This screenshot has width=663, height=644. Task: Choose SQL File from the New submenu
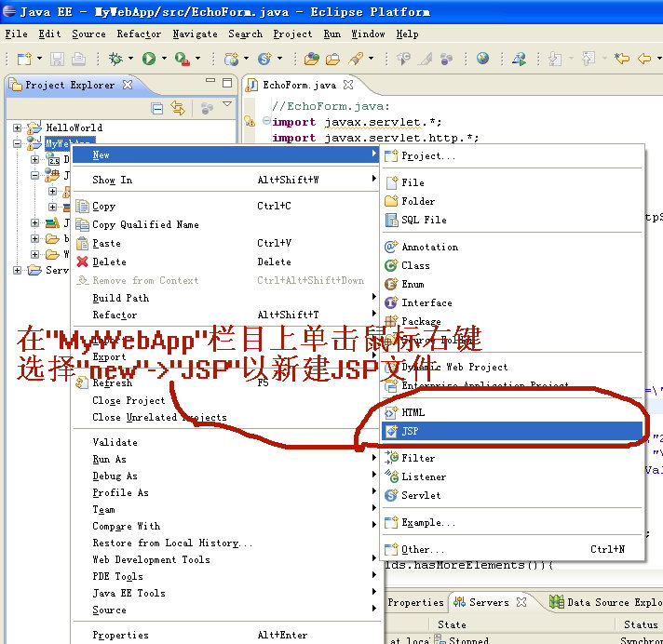click(x=512, y=220)
